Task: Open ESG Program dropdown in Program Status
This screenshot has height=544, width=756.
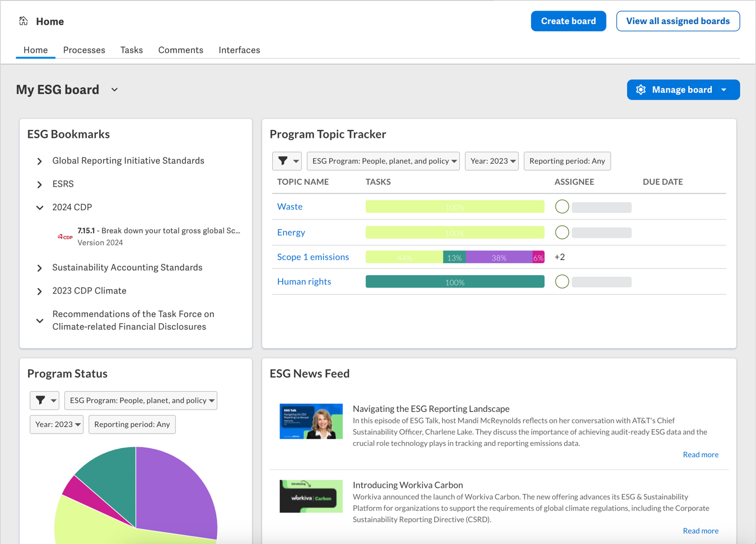Action: pos(141,400)
